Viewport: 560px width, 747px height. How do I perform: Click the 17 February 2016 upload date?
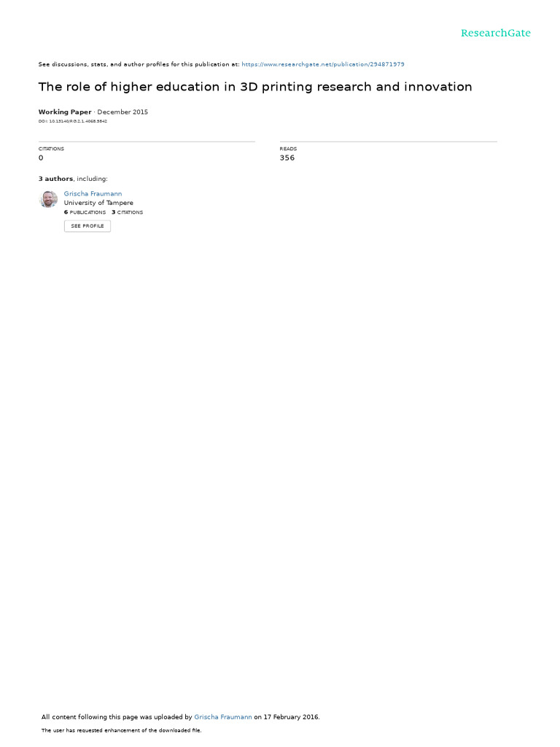[291, 717]
